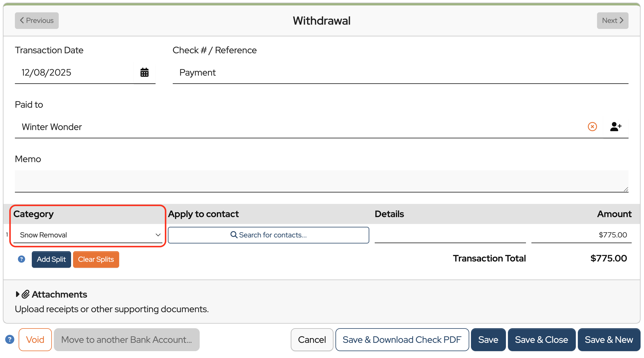Viewport: 644px width, 358px height.
Task: Click the Save & Close button
Action: [541, 340]
